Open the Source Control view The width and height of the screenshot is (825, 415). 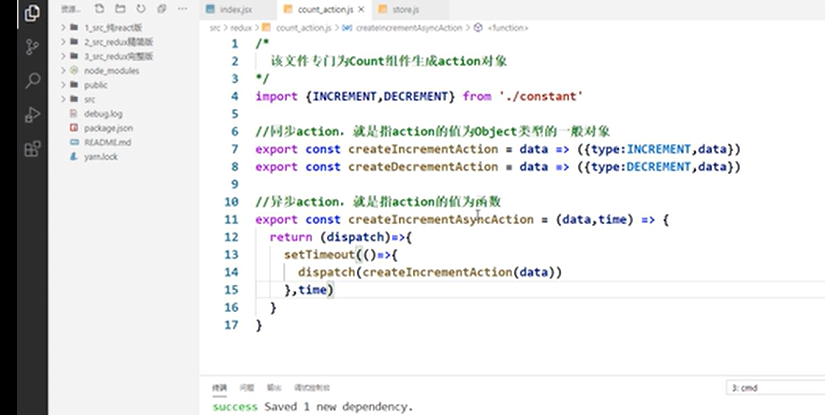[32, 47]
